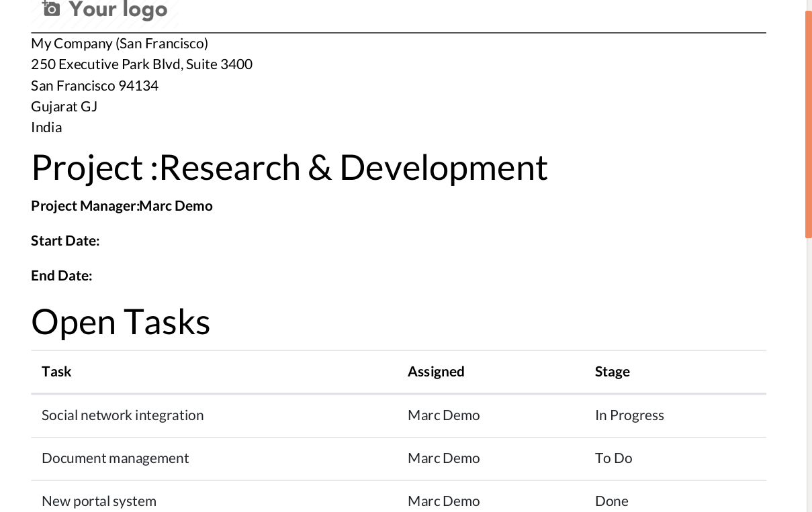Click the Open Tasks heading

[121, 321]
